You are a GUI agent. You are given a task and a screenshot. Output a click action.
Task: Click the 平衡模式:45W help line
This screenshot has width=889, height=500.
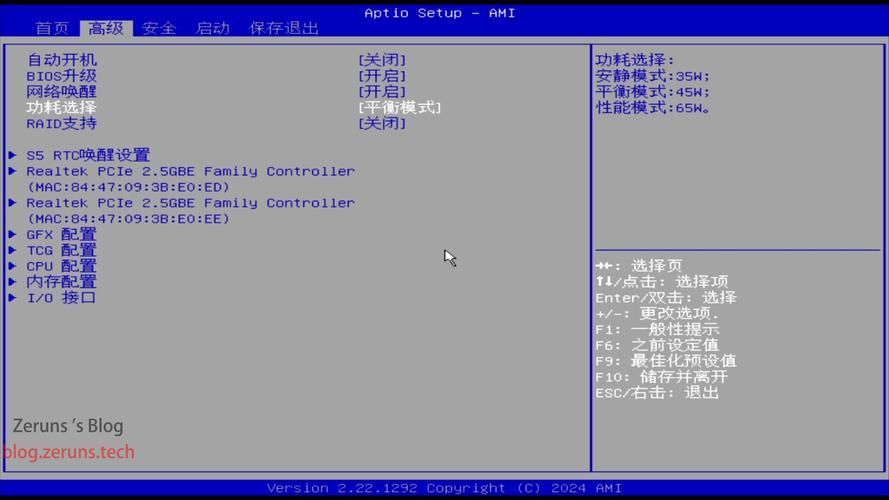(x=652, y=91)
